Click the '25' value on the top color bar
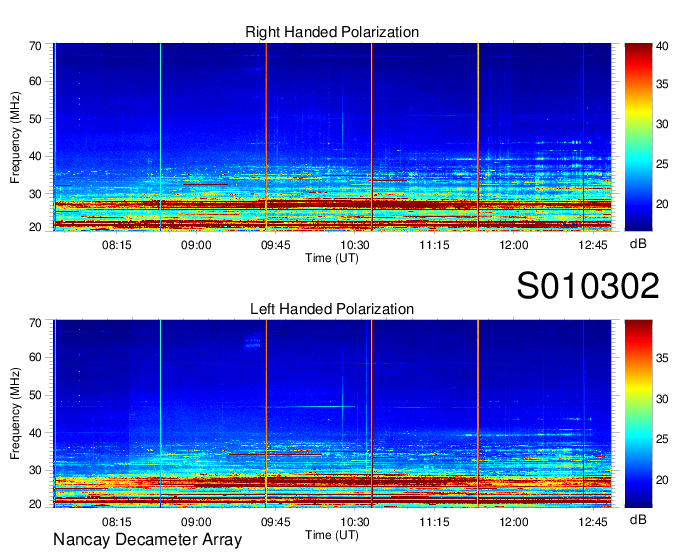 (662, 164)
